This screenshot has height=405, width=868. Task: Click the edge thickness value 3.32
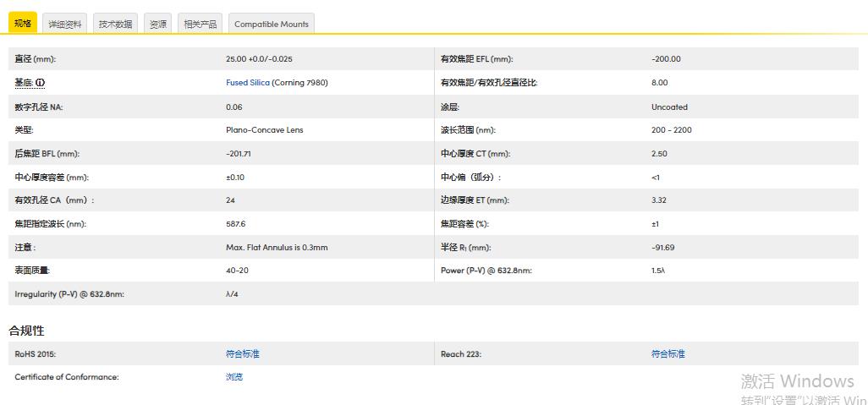[659, 200]
